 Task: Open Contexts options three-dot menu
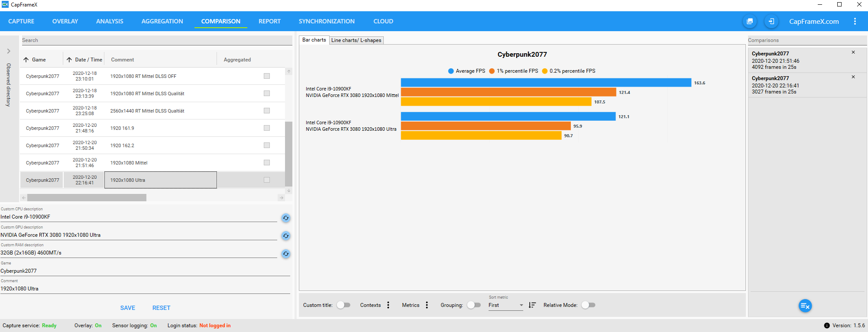[x=388, y=305]
